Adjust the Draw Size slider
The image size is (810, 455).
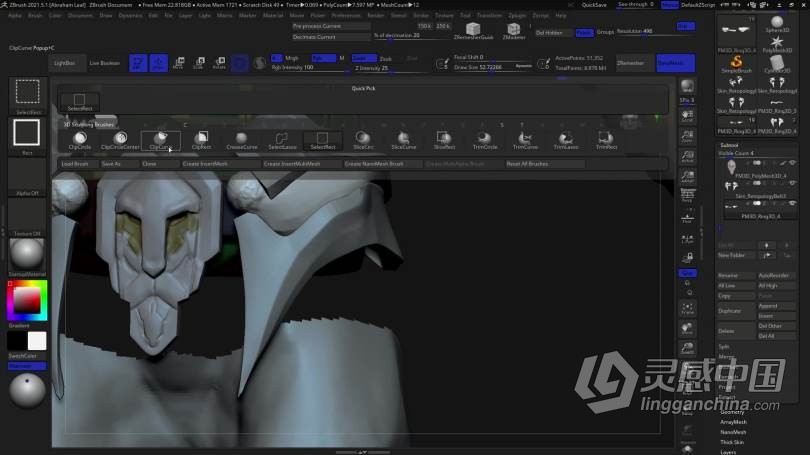[x=493, y=68]
